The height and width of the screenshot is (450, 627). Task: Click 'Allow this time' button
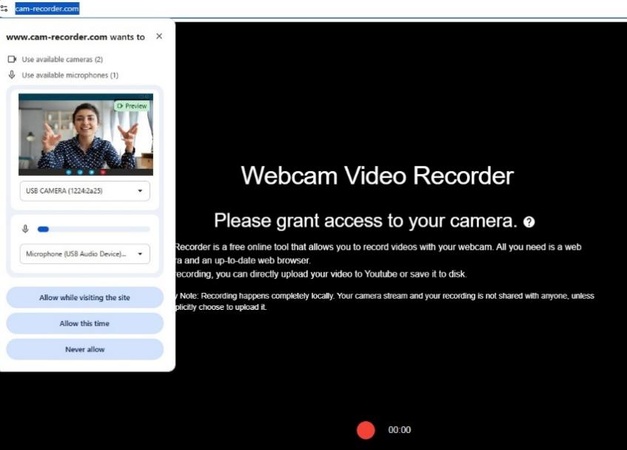pos(85,324)
